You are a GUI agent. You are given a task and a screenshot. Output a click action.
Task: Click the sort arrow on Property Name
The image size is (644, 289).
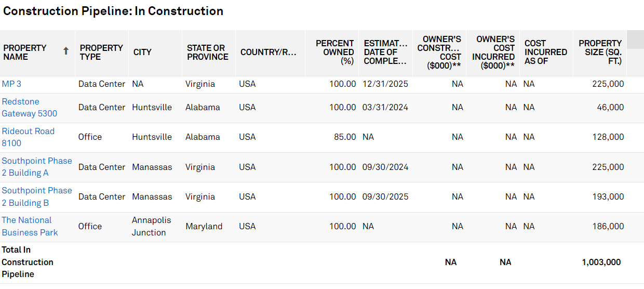pos(66,51)
